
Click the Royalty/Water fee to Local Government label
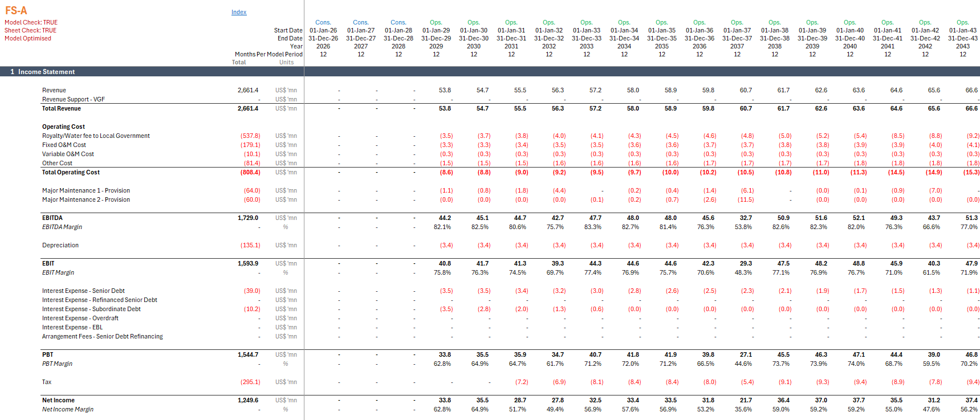pyautogui.click(x=96, y=136)
